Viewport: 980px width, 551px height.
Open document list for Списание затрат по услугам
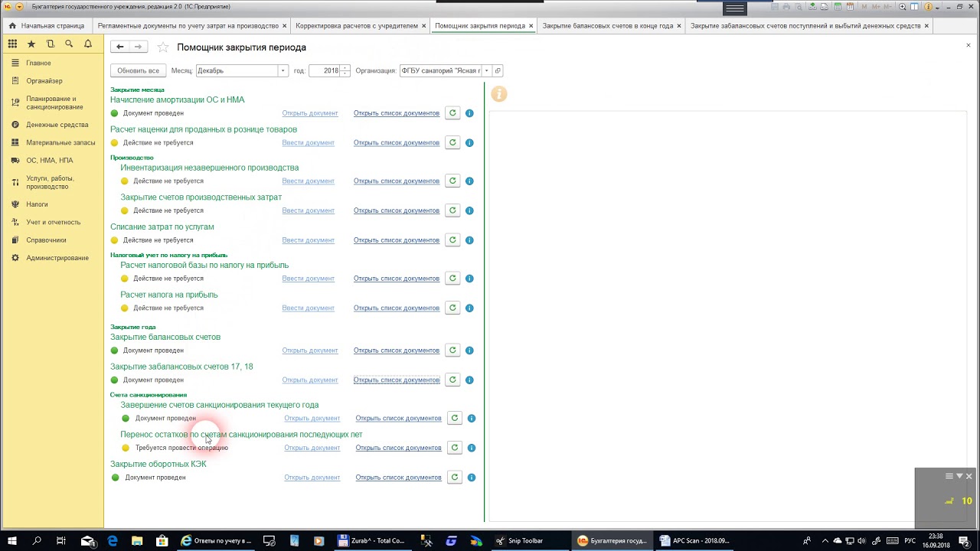[397, 240]
